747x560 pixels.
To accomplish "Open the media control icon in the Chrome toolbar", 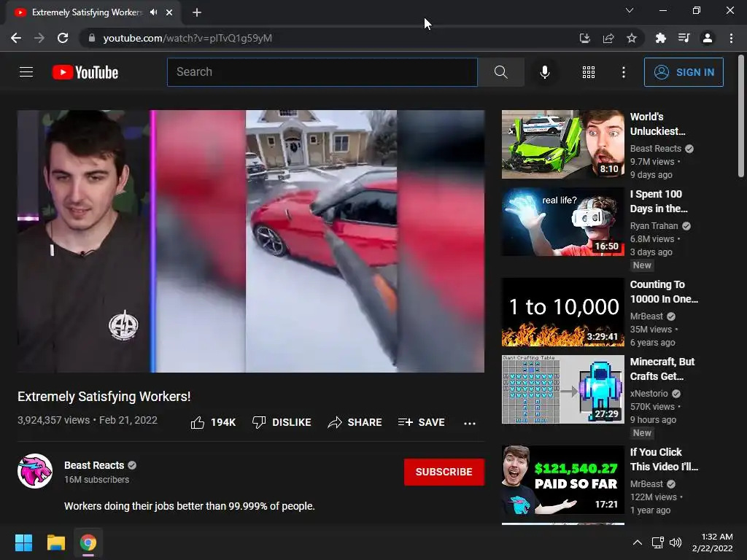I will tap(684, 38).
